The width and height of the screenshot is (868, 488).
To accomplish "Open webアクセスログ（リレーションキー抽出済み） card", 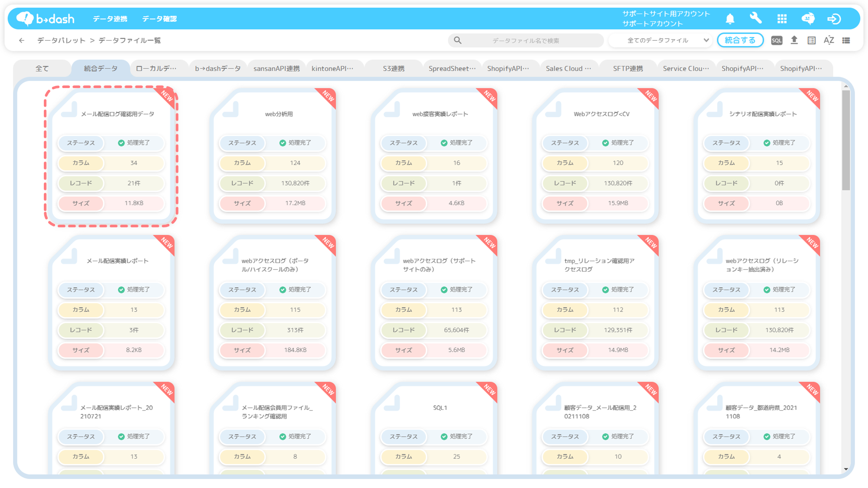I will pyautogui.click(x=757, y=303).
